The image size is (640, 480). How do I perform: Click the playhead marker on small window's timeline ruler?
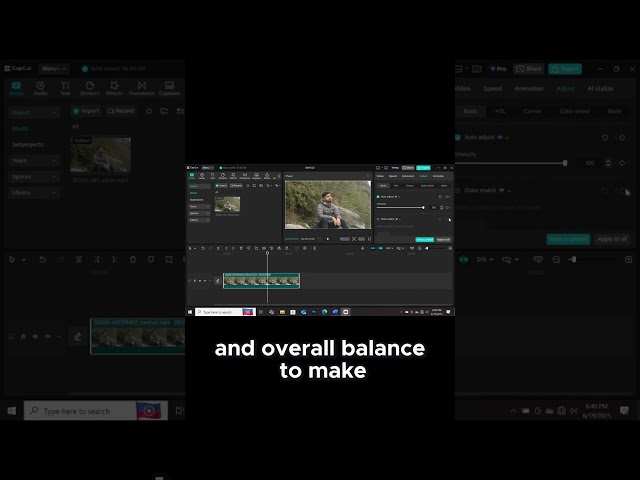click(267, 253)
